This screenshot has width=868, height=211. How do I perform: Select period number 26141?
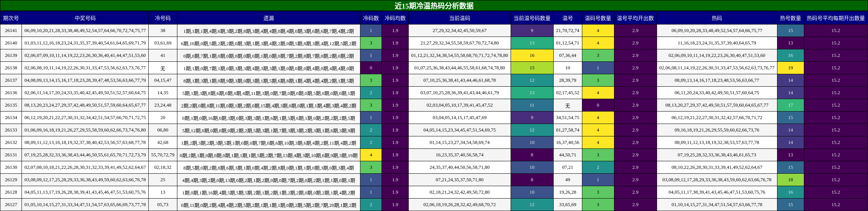tap(11, 31)
